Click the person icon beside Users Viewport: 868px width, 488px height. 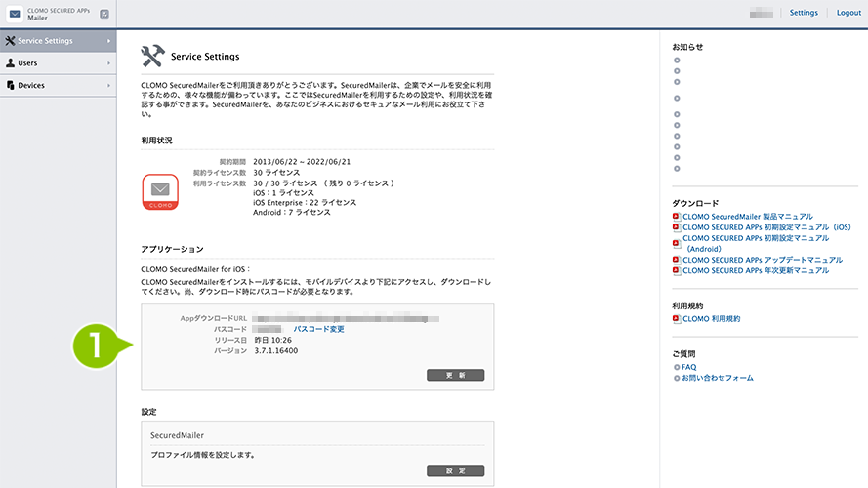tap(10, 63)
